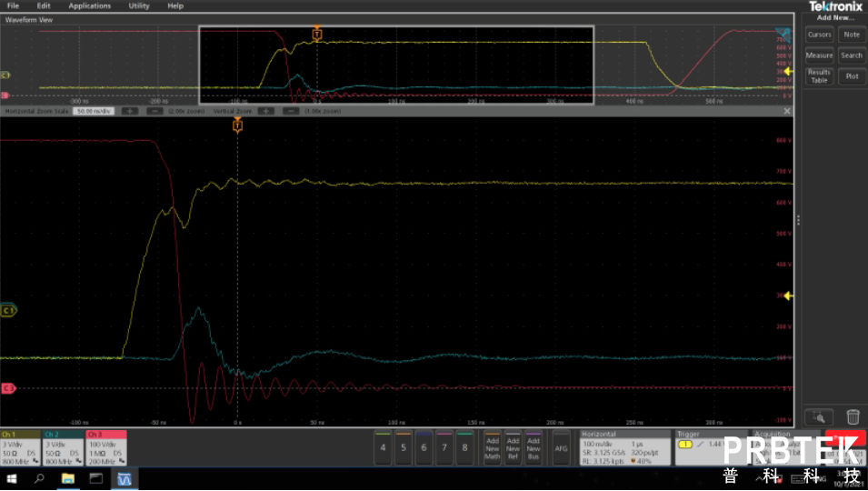Open the Horizontal settings badge
868x491 pixels.
[x=625, y=447]
